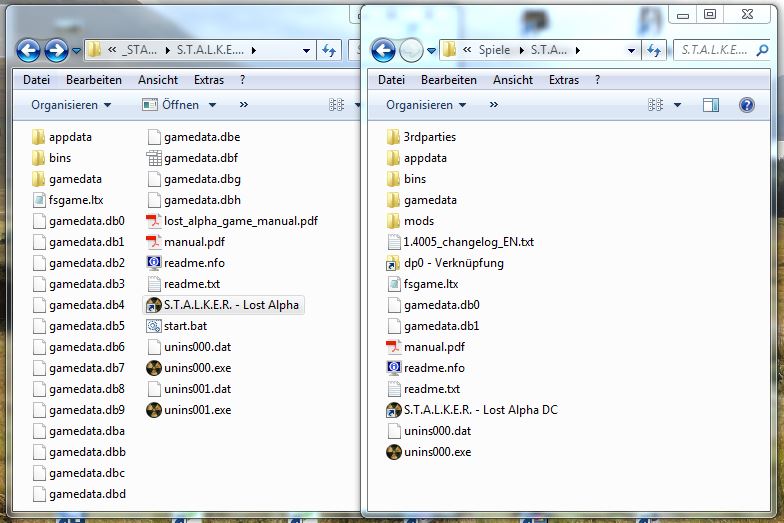
Task: Open the right window's address history dropdown
Action: point(632,50)
